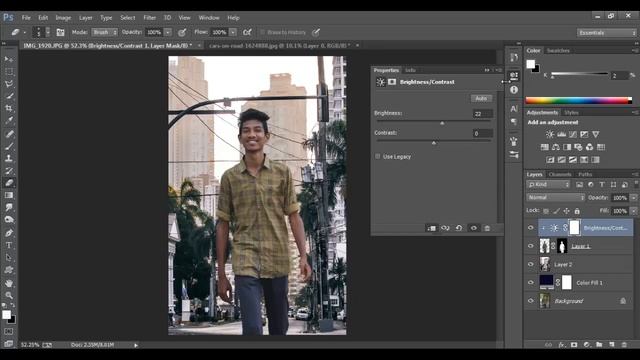
Task: Select the Eraser tool in toolbox
Action: coord(9,183)
